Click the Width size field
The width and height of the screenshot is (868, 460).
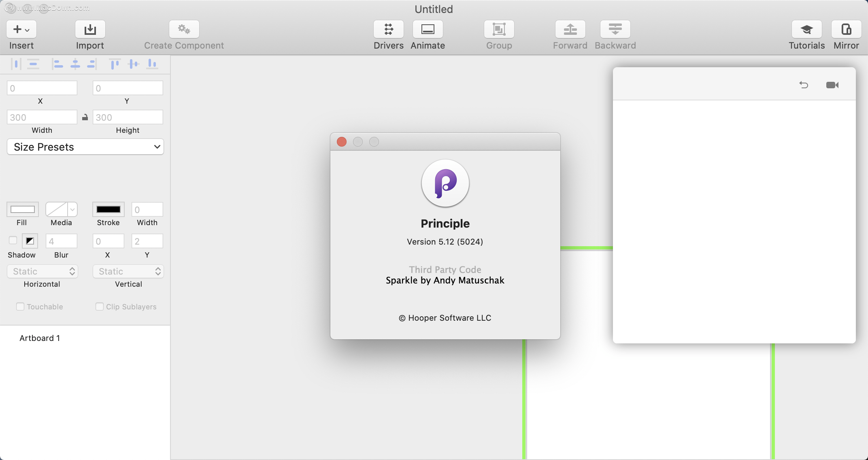pos(42,117)
